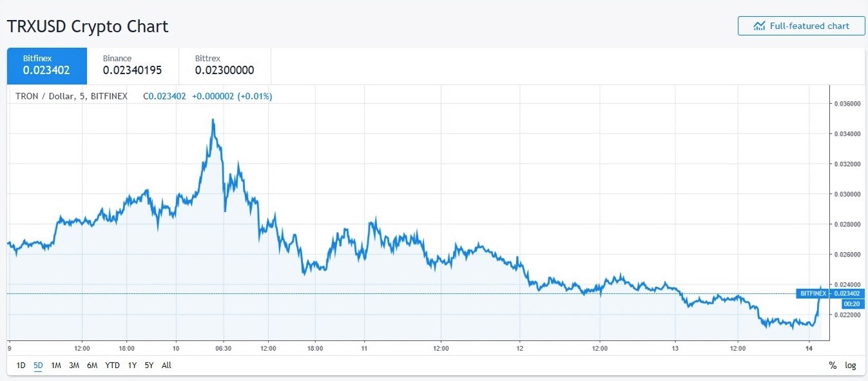Set chart range to 1D

pos(21,366)
